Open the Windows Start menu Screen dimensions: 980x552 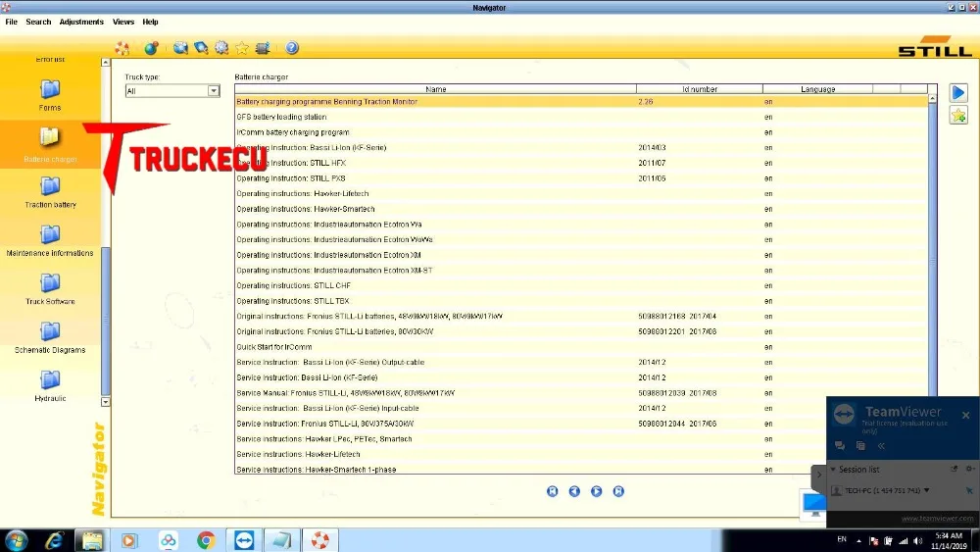coord(16,540)
